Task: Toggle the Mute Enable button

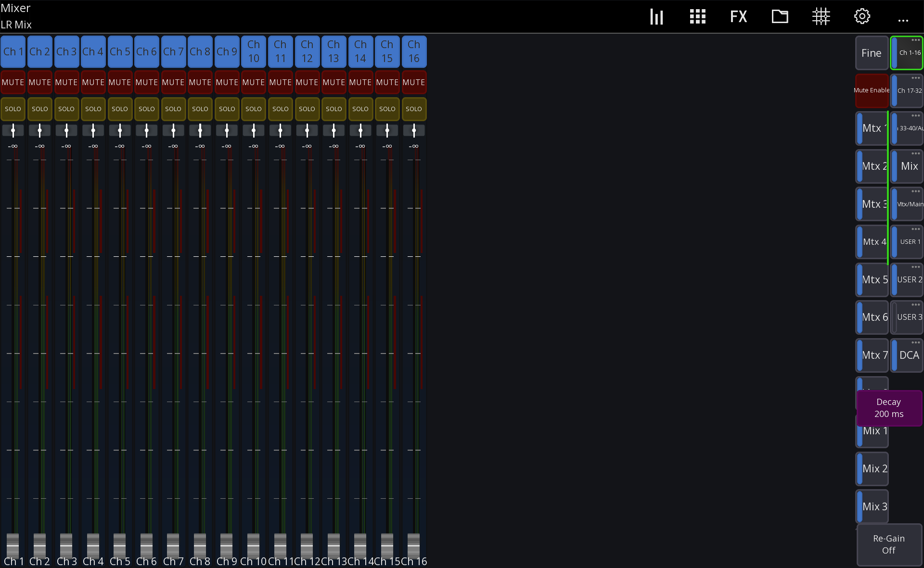Action: pyautogui.click(x=872, y=90)
